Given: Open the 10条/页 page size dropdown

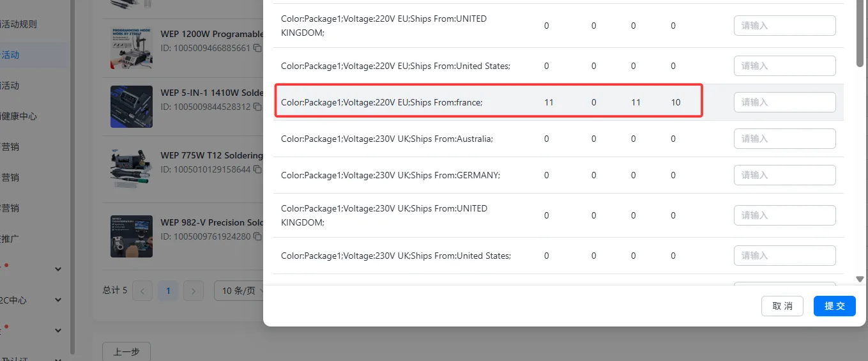Looking at the screenshot, I should (x=239, y=291).
